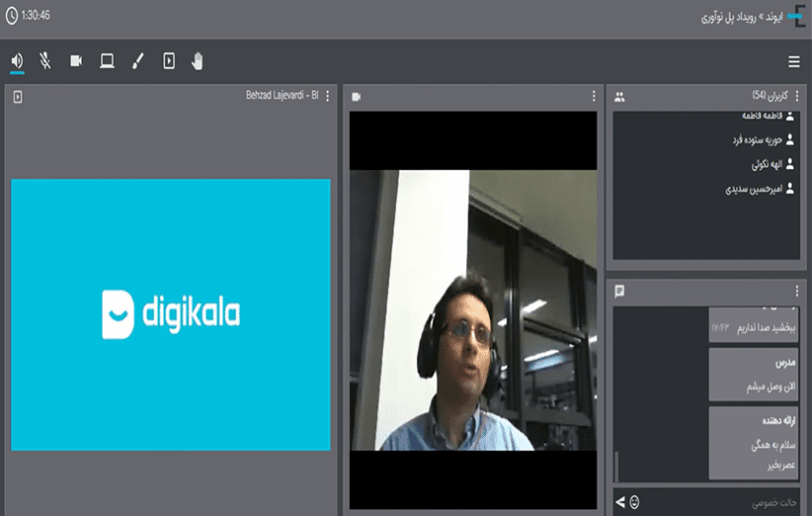Click the chat panel scrollbar
This screenshot has width=812, height=516.
pos(616,465)
